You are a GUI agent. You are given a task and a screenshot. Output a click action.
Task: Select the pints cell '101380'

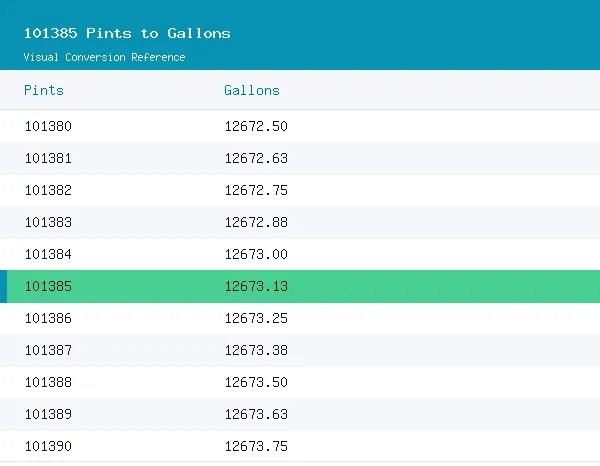[x=48, y=126]
